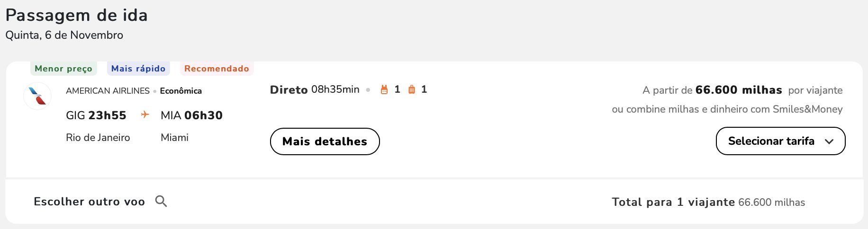868x229 pixels.
Task: Choose Escolher outro voo link
Action: (x=90, y=202)
